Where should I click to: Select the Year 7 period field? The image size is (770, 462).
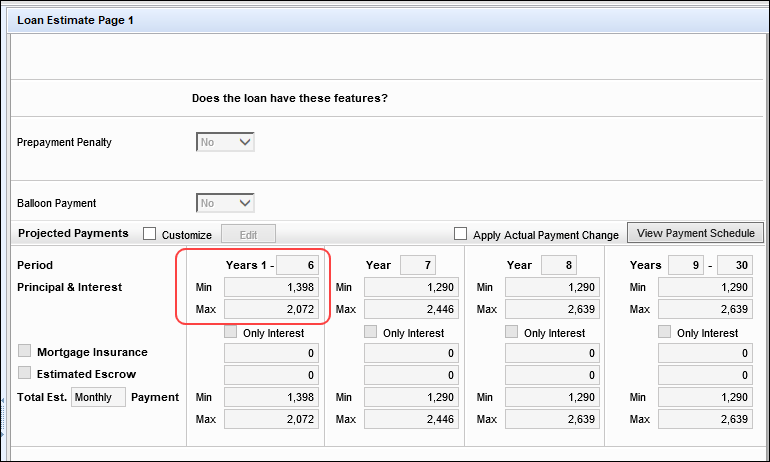coord(417,265)
